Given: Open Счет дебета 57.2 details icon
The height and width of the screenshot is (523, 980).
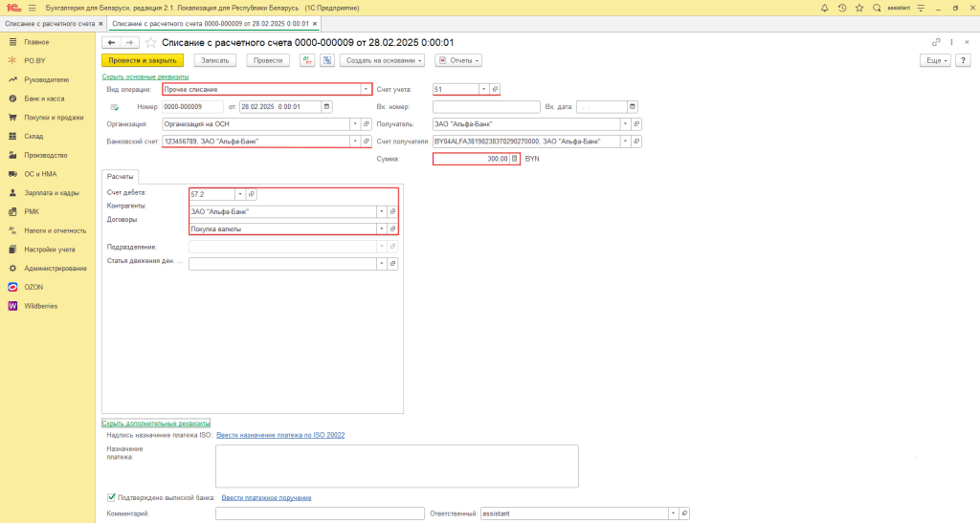Looking at the screenshot, I should [x=252, y=194].
